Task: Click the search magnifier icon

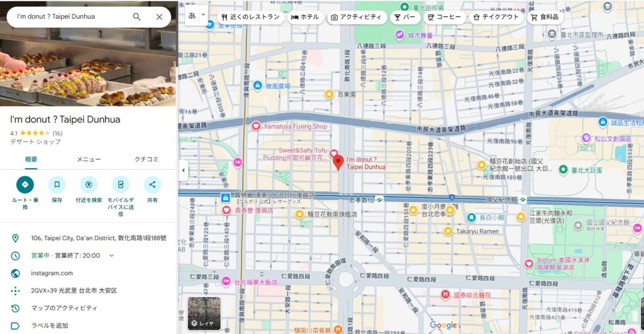Action: 136,17
